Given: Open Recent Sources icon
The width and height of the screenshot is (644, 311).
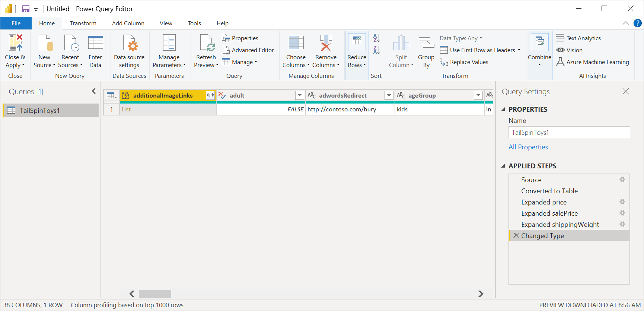Looking at the screenshot, I should coord(71,42).
